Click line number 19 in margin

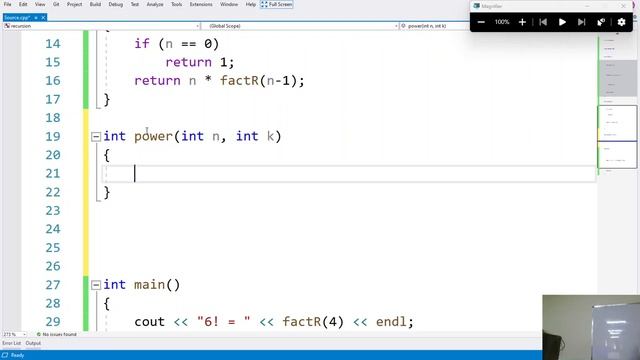pos(53,136)
